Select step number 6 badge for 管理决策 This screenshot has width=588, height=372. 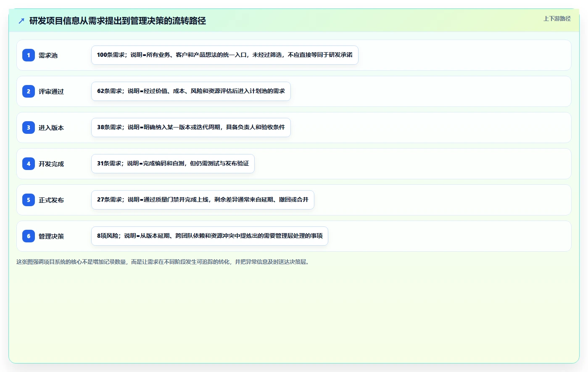(29, 236)
